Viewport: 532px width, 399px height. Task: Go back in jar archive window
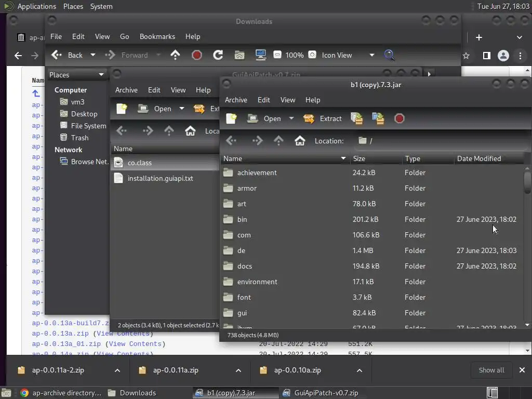231,140
